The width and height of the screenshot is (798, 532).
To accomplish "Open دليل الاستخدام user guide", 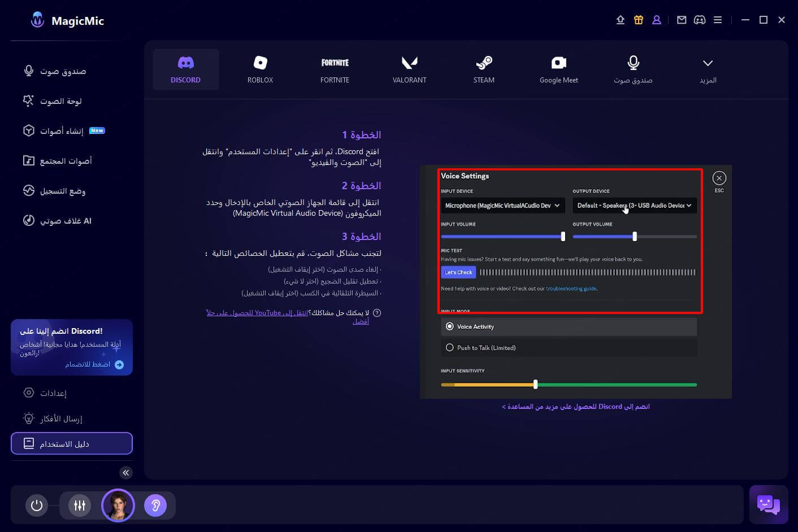I will 72,443.
